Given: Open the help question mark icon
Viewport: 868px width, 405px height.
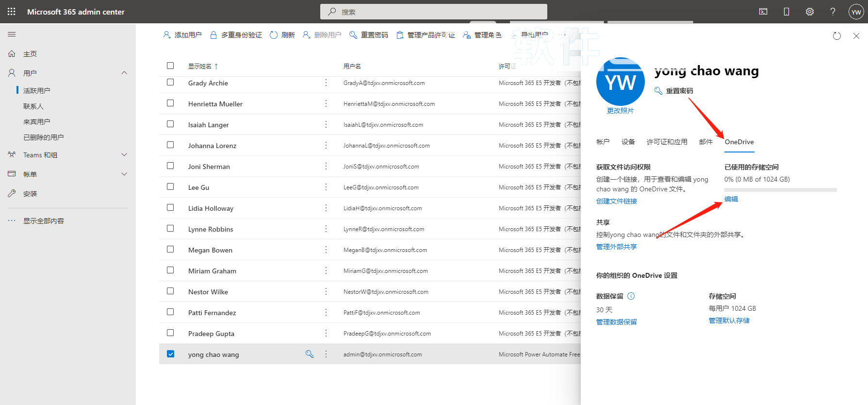Looking at the screenshot, I should [x=833, y=12].
